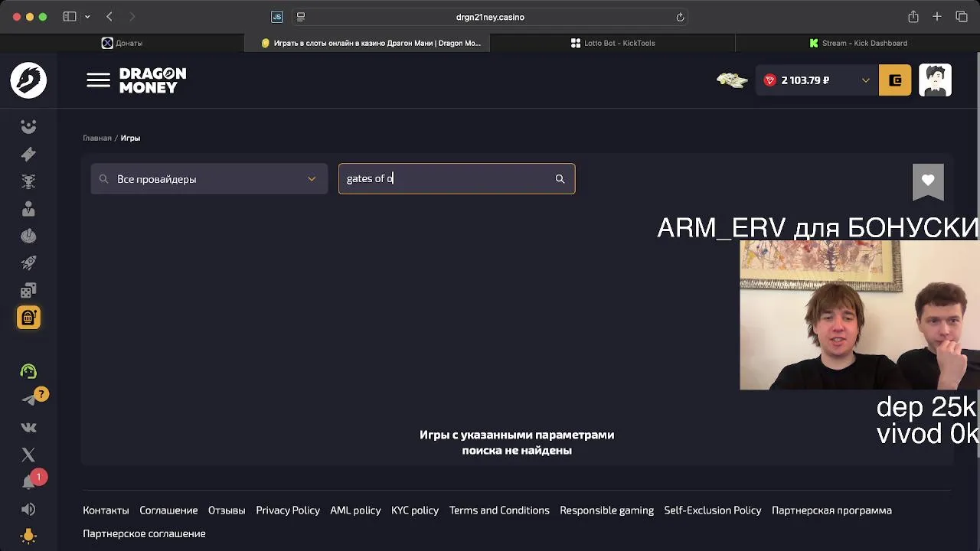
Task: Open the Privacy Policy footer link
Action: [x=288, y=510]
